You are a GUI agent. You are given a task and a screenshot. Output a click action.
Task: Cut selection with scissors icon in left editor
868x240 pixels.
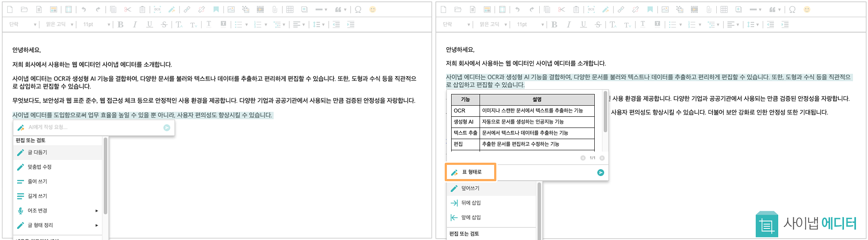point(128,9)
